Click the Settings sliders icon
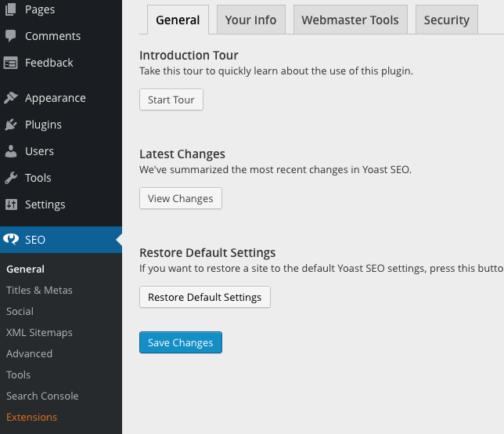This screenshot has height=434, width=504. click(11, 204)
